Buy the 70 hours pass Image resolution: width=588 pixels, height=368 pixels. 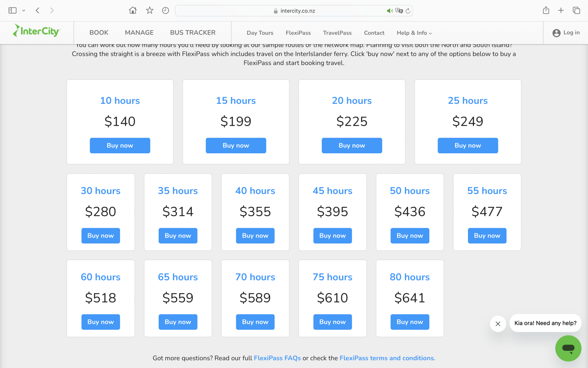[255, 322]
